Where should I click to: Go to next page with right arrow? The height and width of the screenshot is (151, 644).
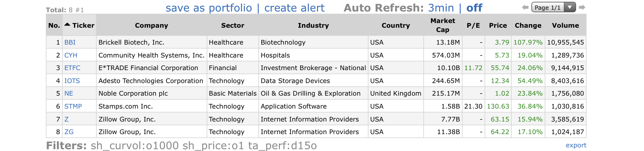[582, 7]
